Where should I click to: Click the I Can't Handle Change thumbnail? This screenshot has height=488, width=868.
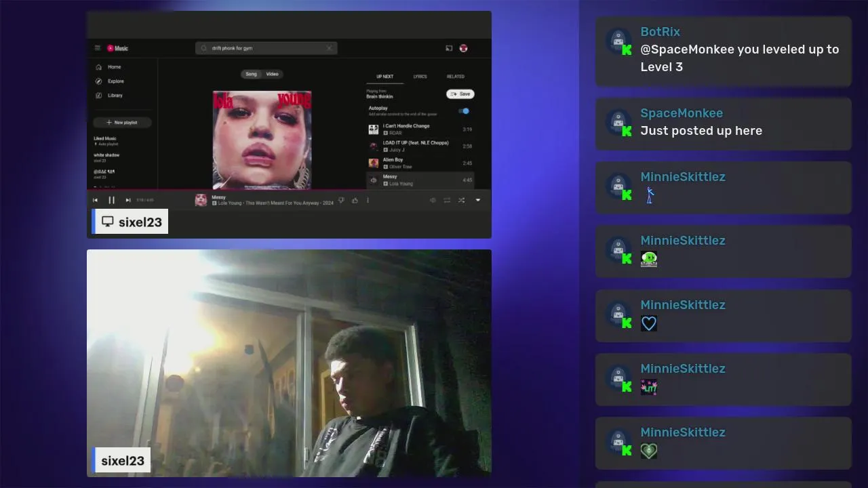(374, 129)
